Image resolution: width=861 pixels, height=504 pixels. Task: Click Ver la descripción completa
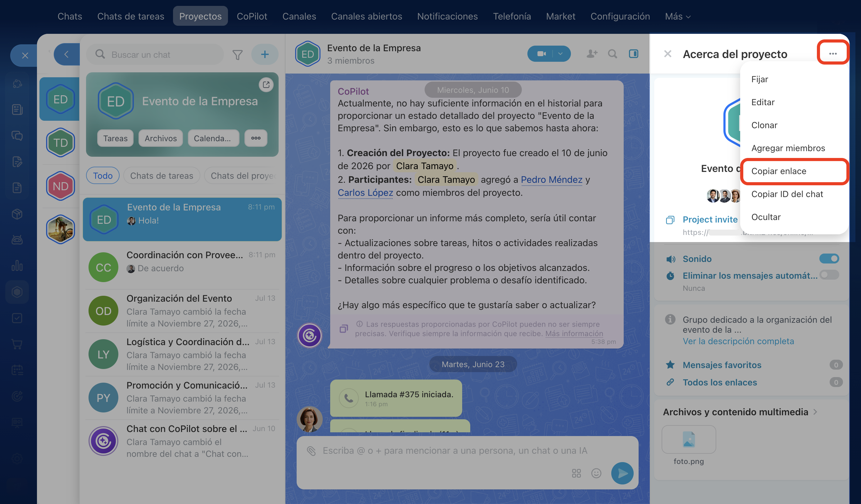tap(738, 341)
